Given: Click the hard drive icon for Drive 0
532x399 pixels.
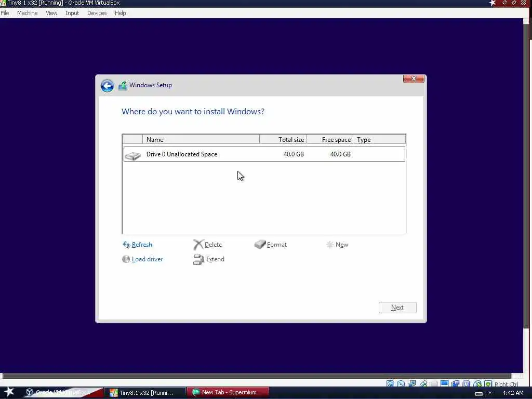Looking at the screenshot, I should (x=132, y=156).
